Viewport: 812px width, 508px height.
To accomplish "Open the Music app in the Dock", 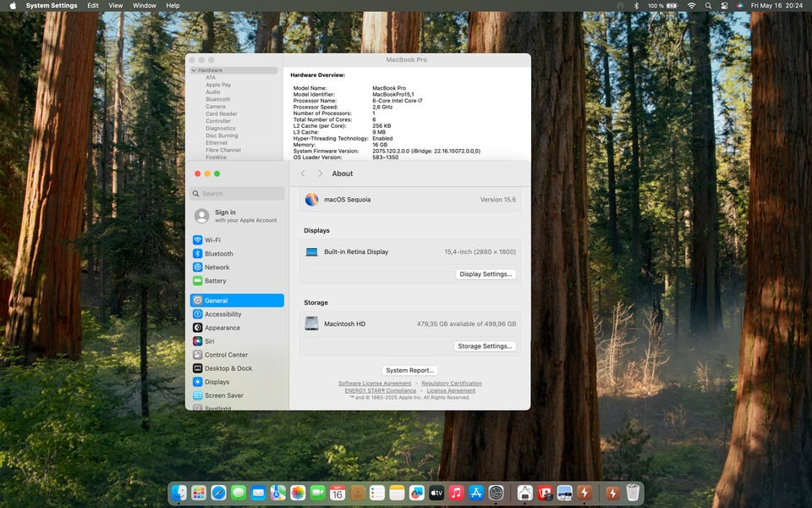I will click(456, 493).
